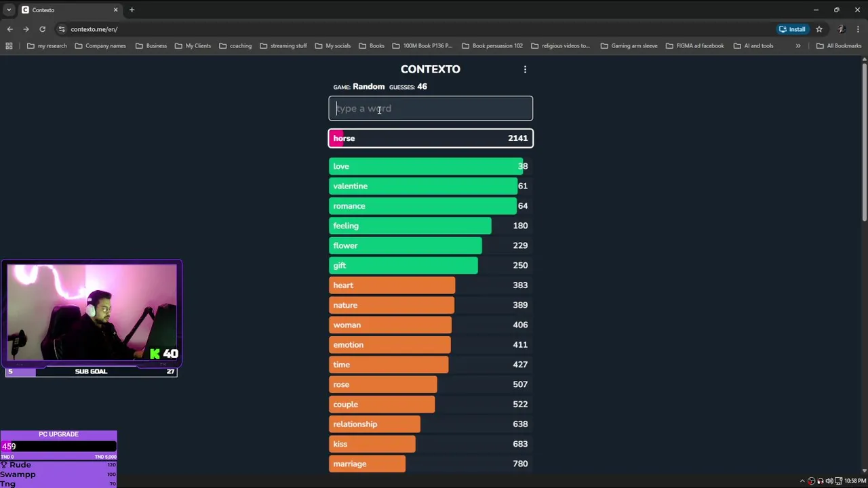This screenshot has width=868, height=488.
Task: Open Chrome's three-dot menu
Action: pyautogui.click(x=859, y=29)
